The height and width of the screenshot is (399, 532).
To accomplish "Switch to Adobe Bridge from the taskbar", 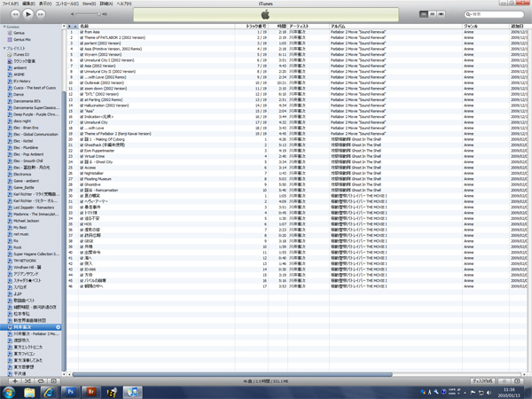I will click(x=91, y=393).
